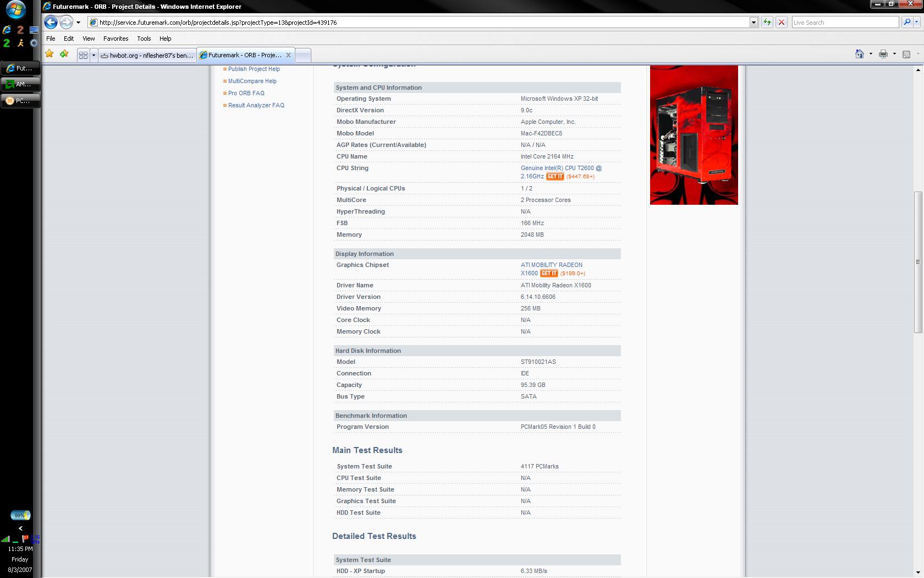Open the Favorites menu

(116, 39)
